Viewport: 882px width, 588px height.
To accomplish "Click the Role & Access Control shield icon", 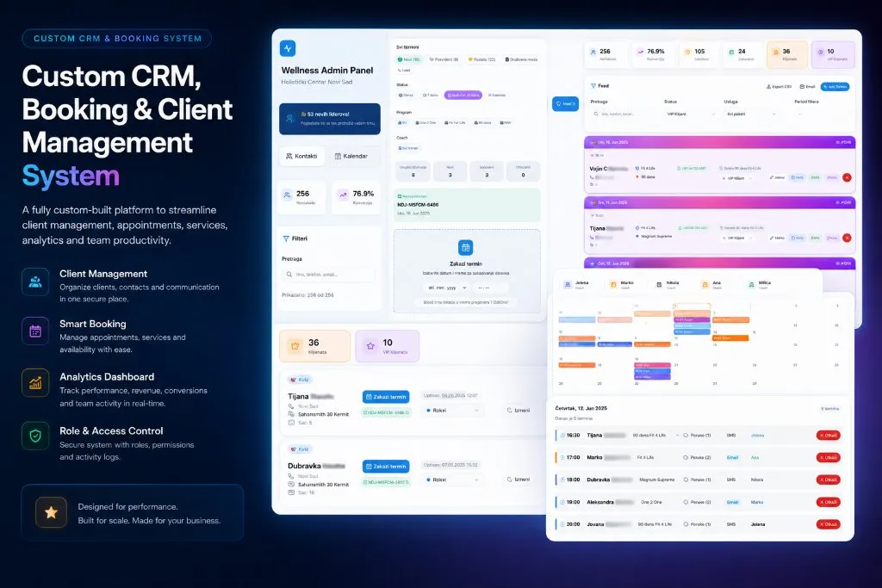I will tap(35, 436).
